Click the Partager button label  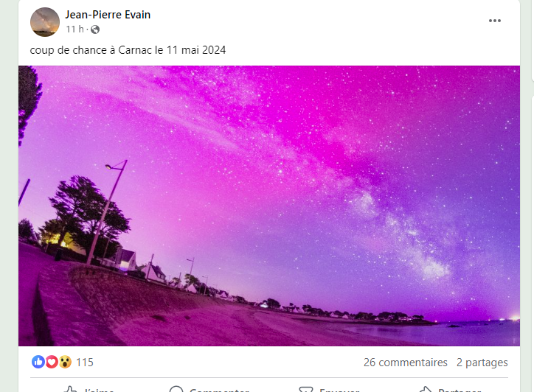[x=460, y=390]
